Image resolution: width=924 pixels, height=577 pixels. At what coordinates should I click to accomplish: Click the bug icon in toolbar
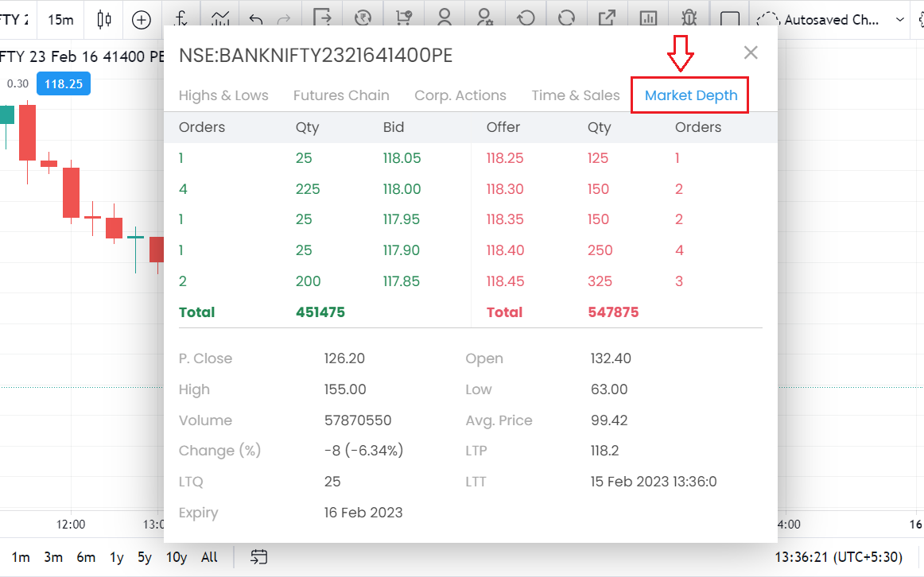click(689, 18)
